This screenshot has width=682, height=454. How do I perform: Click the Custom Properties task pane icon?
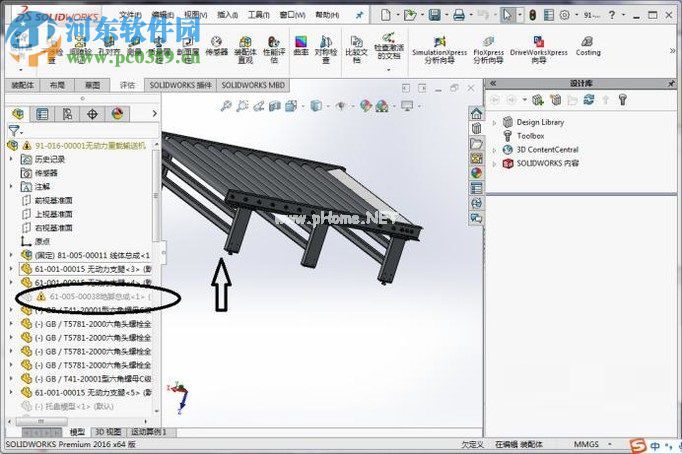[476, 188]
